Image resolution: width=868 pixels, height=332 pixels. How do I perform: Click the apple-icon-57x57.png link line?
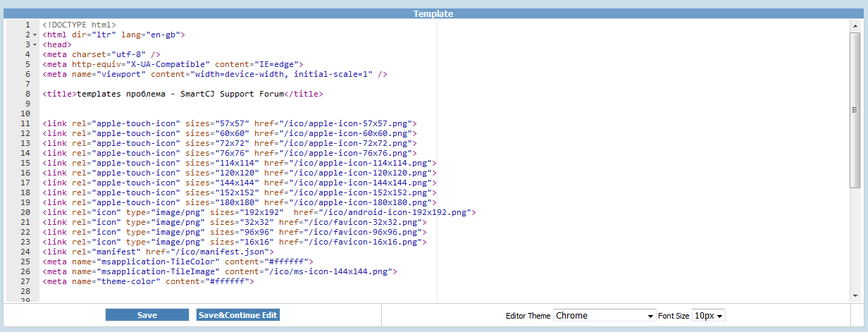pyautogui.click(x=230, y=123)
